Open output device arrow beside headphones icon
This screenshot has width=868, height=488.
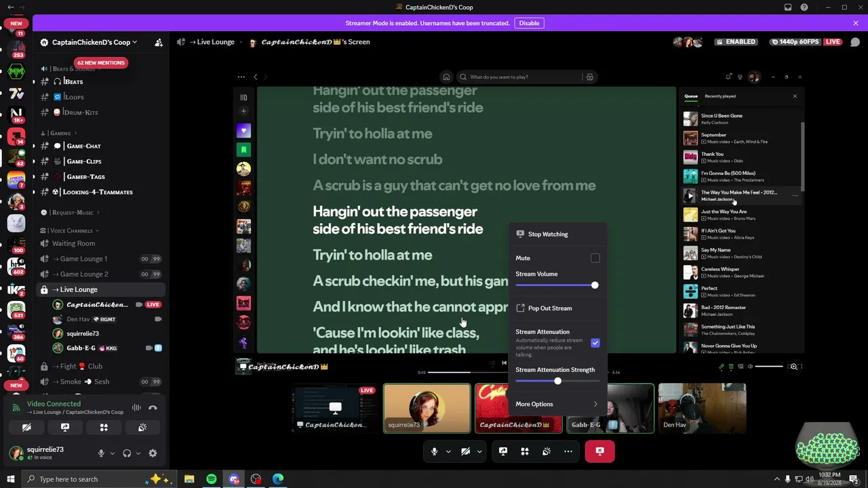click(x=138, y=453)
